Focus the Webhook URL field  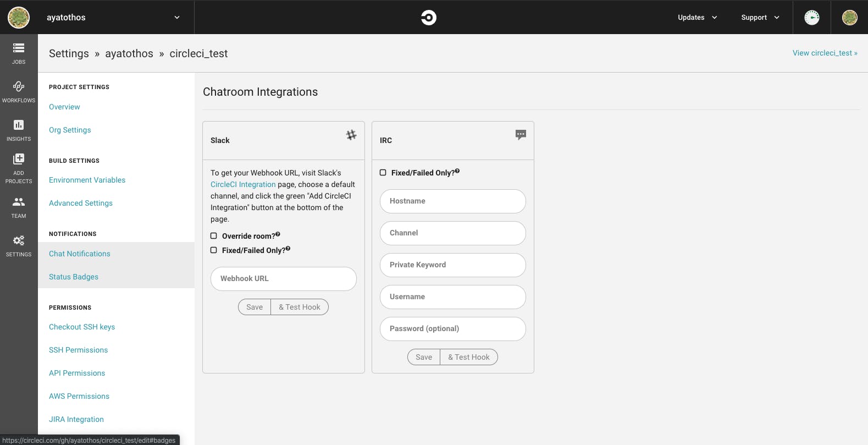click(284, 279)
